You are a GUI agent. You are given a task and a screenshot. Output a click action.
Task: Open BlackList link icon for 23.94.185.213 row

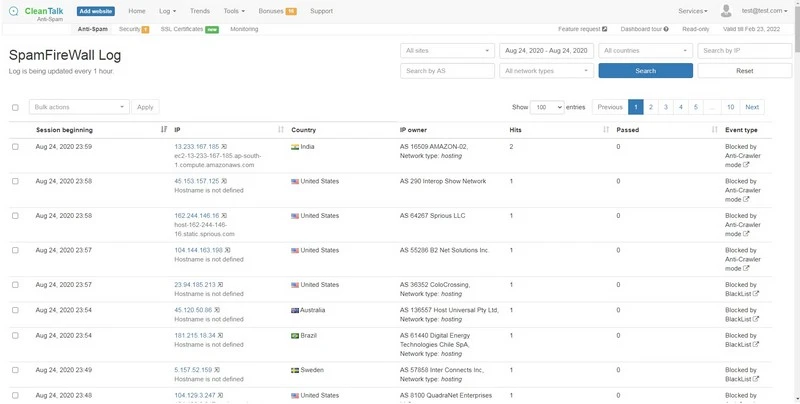click(756, 294)
